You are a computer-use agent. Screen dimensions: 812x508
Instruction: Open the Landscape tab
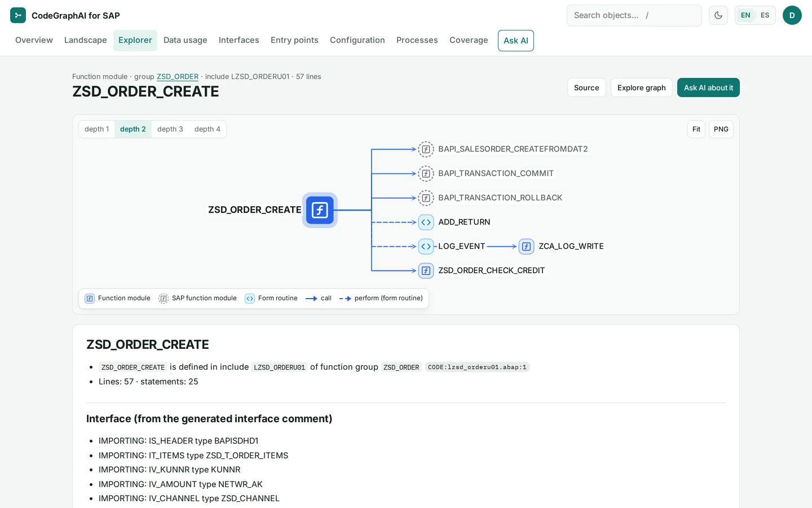[x=85, y=40]
